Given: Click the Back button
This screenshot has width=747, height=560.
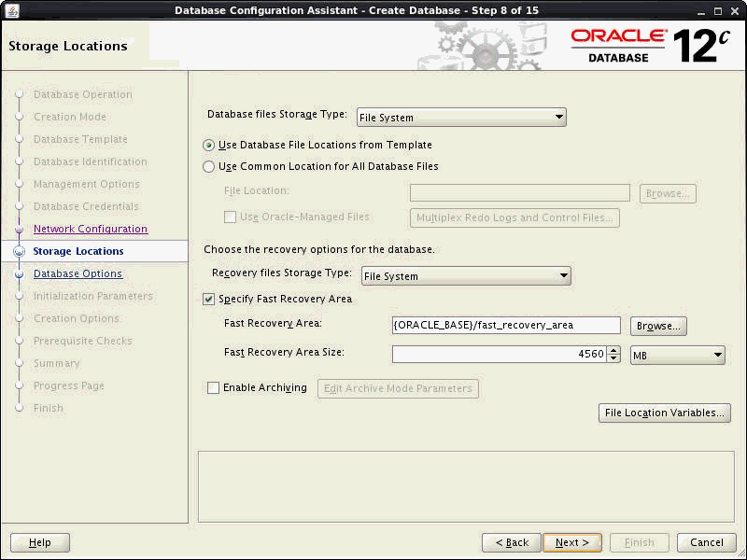Looking at the screenshot, I should point(512,542).
